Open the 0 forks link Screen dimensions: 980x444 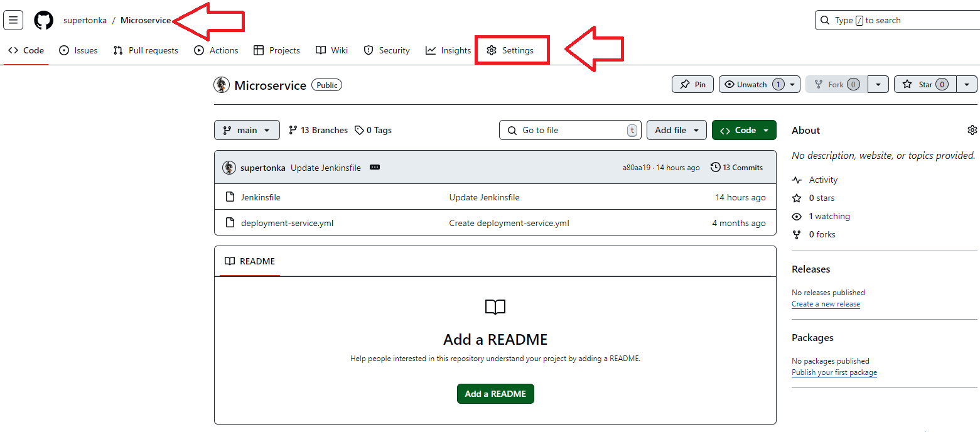[814, 234]
